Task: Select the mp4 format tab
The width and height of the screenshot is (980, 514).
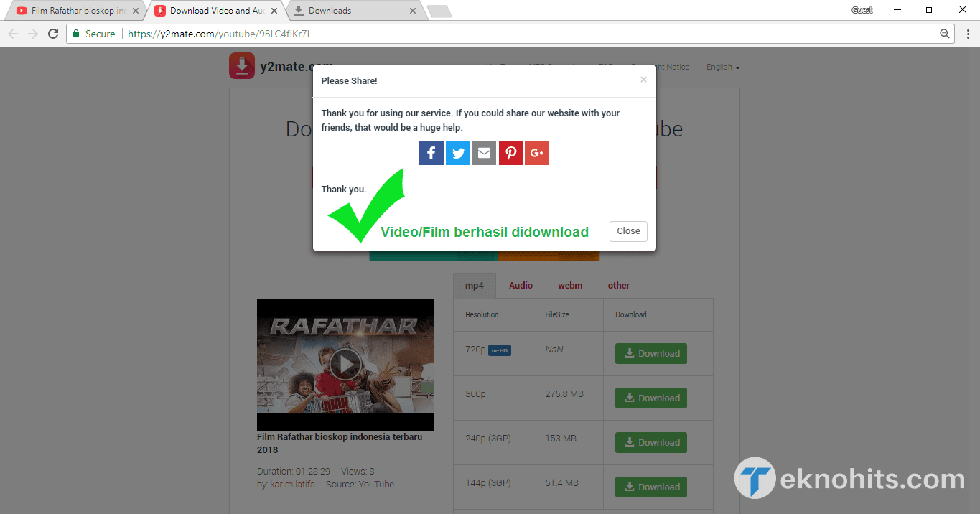Action: coord(475,285)
